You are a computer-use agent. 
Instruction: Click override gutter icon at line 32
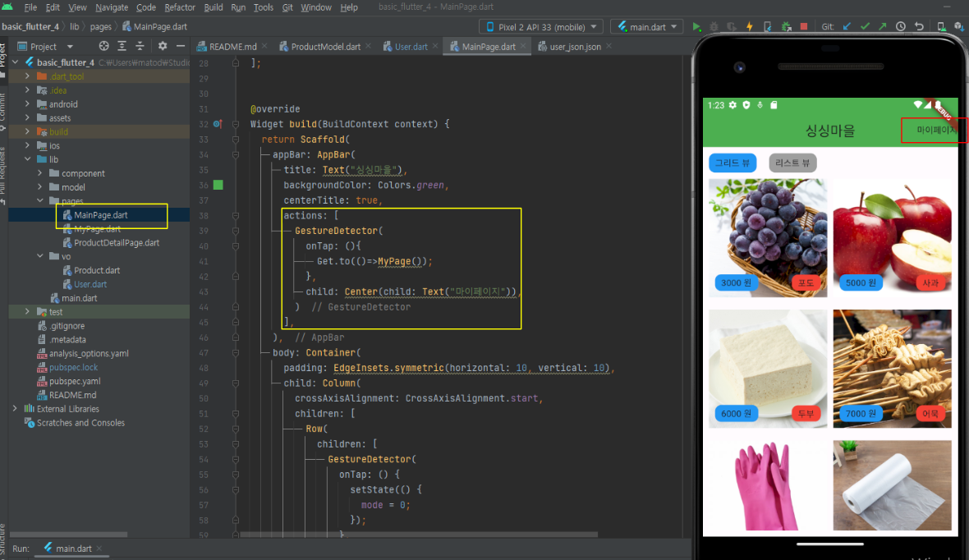click(218, 124)
